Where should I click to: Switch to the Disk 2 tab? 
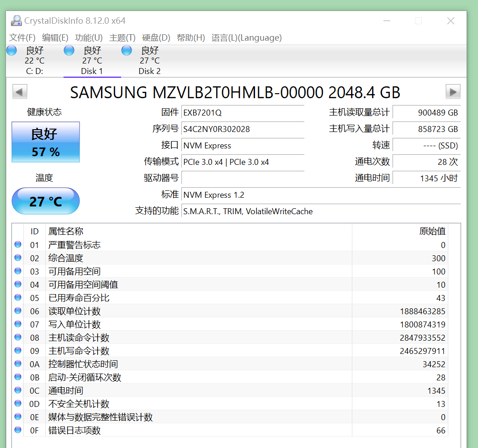pyautogui.click(x=149, y=61)
